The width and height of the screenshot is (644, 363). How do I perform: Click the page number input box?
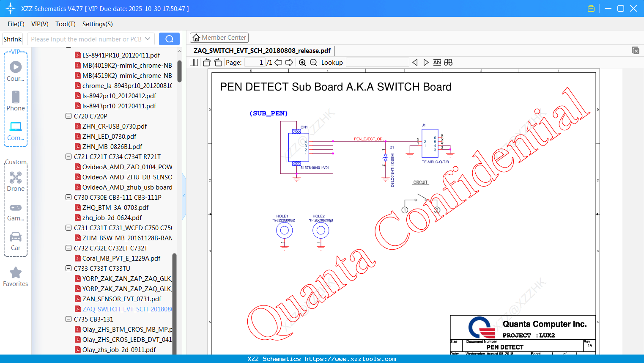click(255, 63)
